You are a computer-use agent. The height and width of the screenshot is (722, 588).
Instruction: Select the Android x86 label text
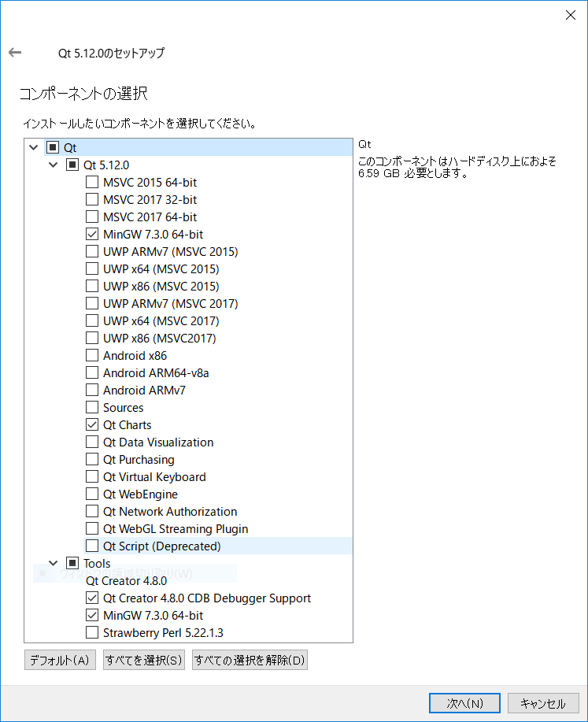[x=135, y=355]
